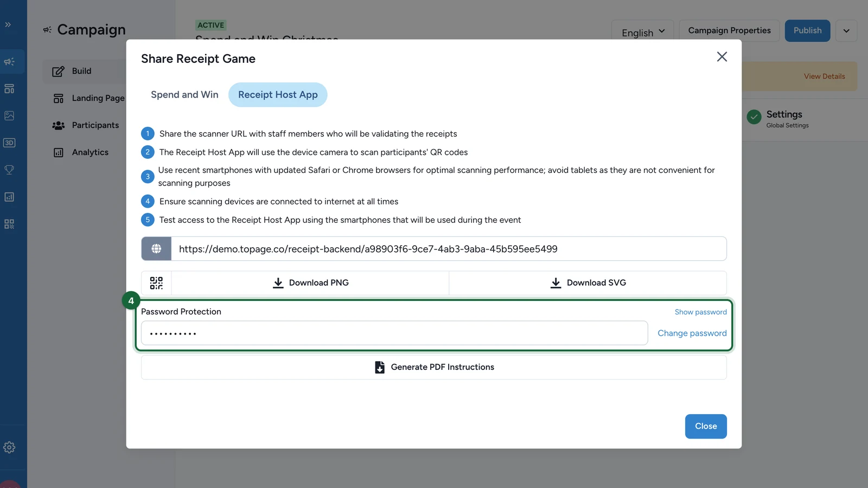The height and width of the screenshot is (488, 868).
Task: Click the blue Close button
Action: (x=706, y=426)
